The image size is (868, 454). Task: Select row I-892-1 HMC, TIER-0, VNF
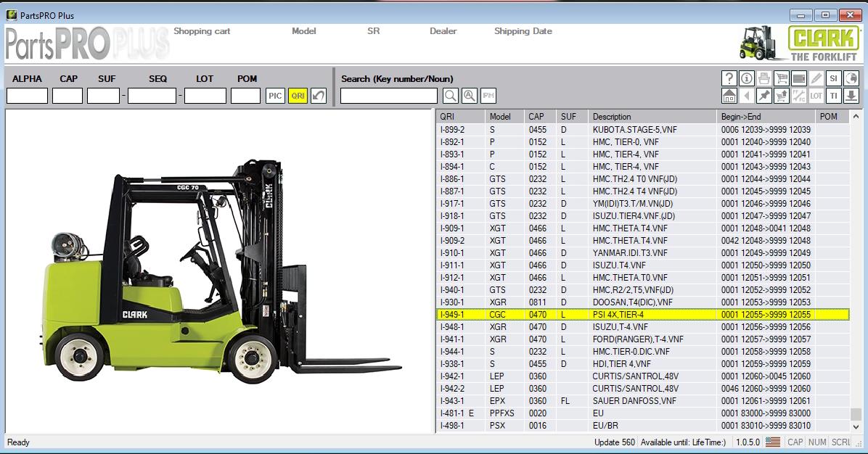tap(643, 142)
